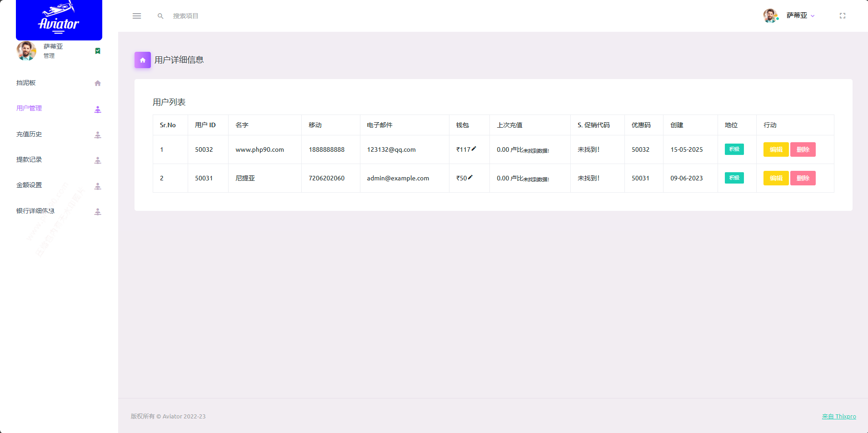Toggle 积极 status for user 50032
The image size is (868, 433).
[x=734, y=149]
